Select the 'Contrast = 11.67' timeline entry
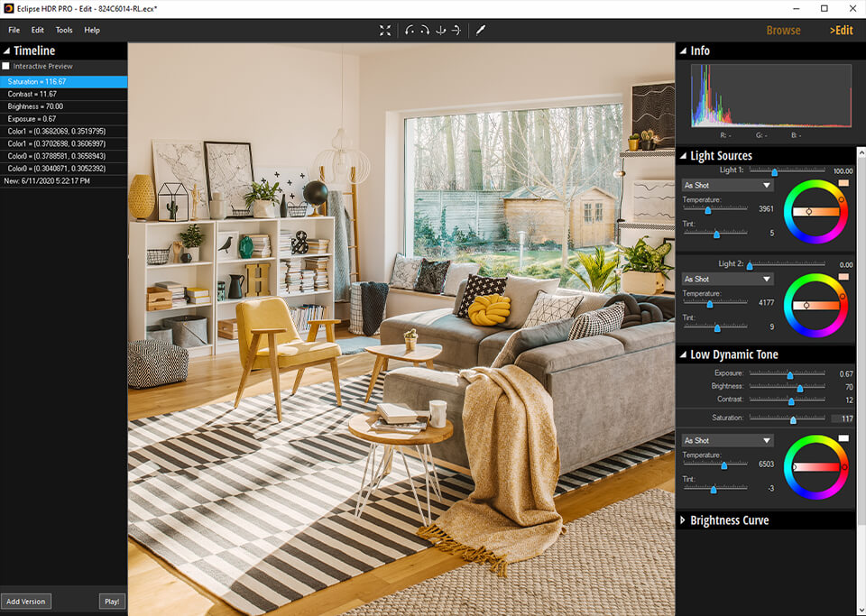866x616 pixels. 32,94
